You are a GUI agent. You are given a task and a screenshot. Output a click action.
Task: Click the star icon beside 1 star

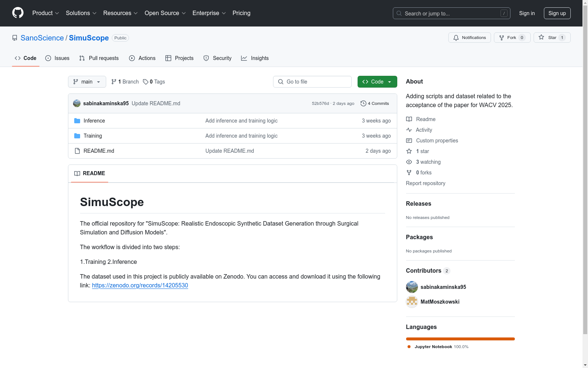pos(409,151)
